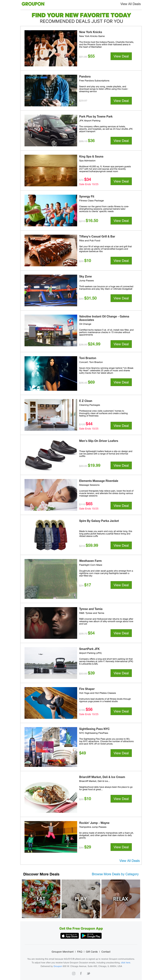Open the Facebook icon in the footer
The image size is (162, 980).
point(81,973)
